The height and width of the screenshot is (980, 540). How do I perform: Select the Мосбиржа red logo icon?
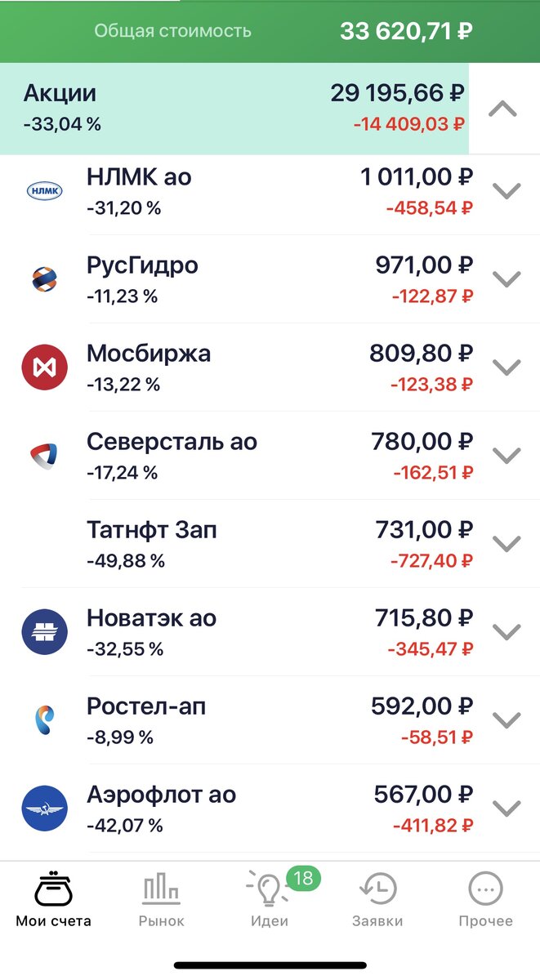click(45, 366)
